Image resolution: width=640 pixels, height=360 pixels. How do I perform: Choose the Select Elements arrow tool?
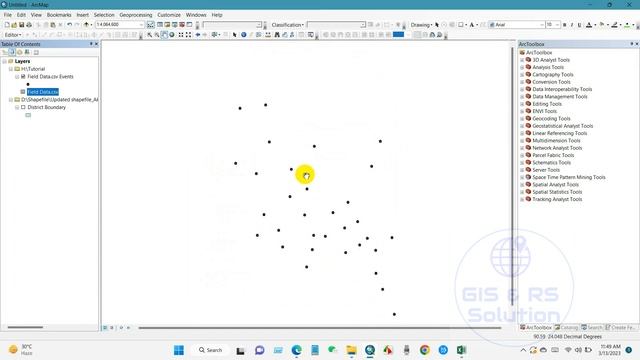tap(235, 35)
